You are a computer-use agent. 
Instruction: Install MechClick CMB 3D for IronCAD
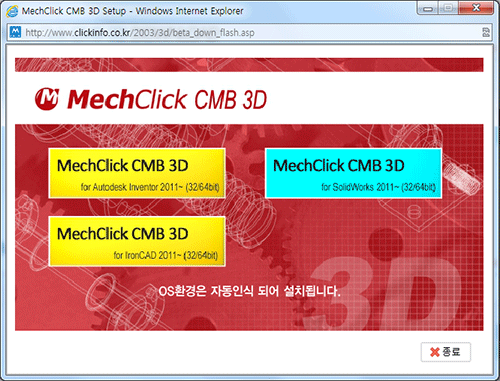click(x=137, y=241)
